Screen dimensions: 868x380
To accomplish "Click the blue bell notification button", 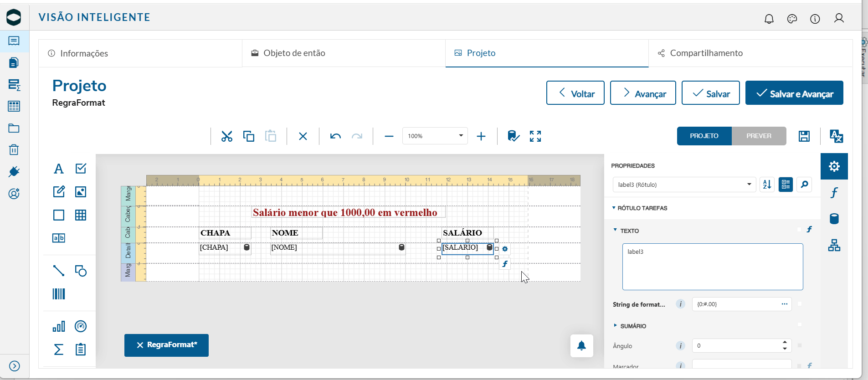I will [582, 346].
